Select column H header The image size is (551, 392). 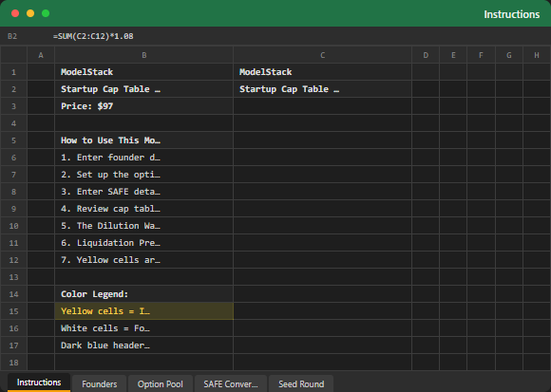[537, 55]
